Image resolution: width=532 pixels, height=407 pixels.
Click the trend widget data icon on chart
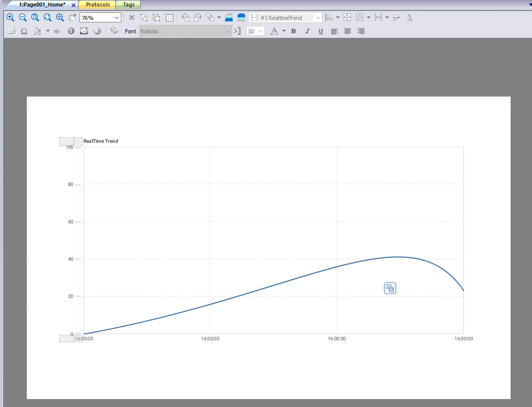[x=390, y=288]
